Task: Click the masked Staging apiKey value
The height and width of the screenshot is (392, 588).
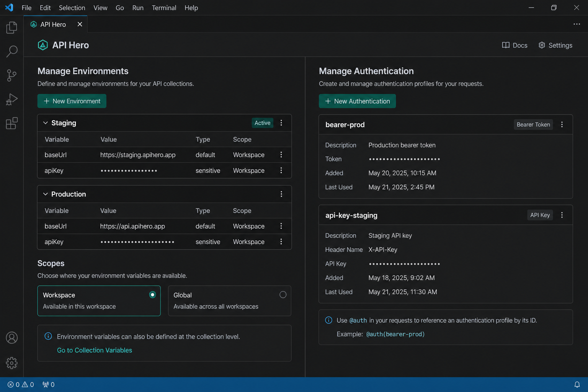Action: [129, 171]
